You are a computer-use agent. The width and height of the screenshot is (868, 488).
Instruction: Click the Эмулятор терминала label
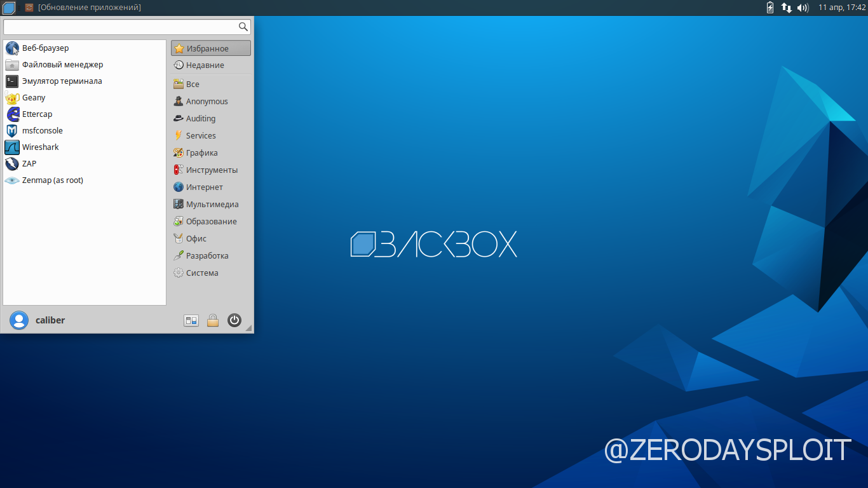click(62, 81)
